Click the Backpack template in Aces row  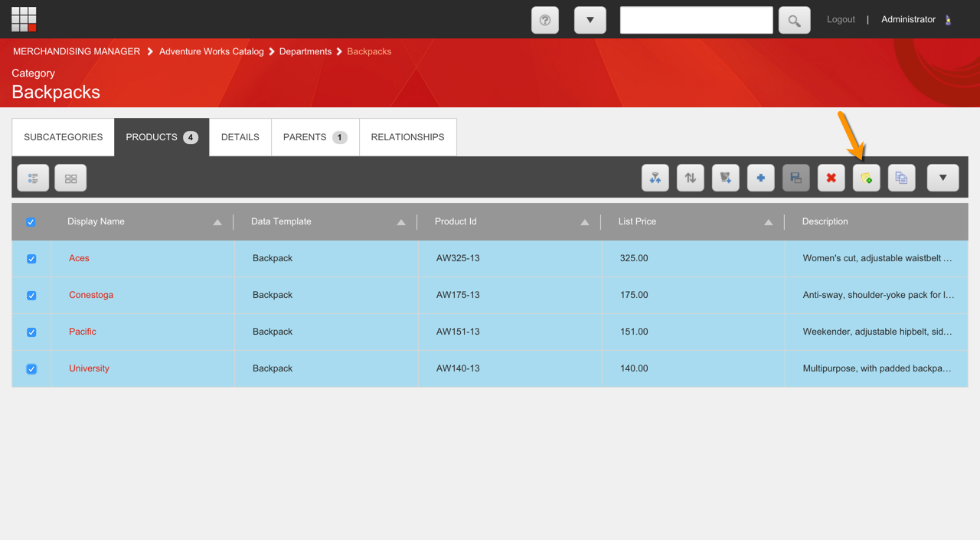tap(273, 258)
